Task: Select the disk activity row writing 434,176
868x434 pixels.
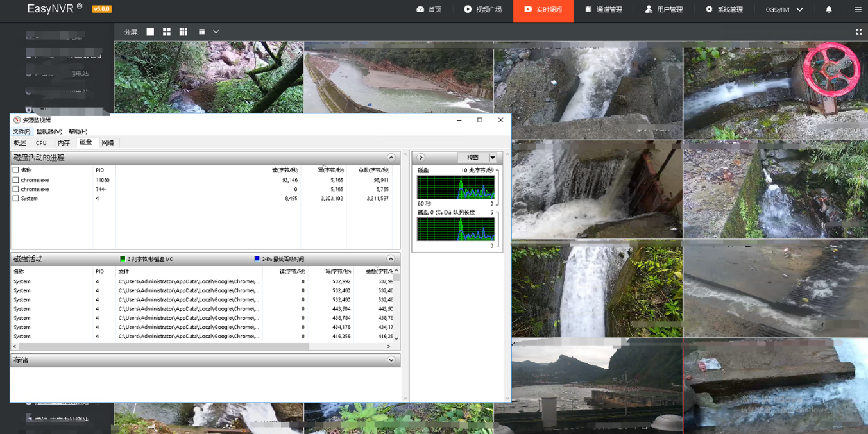Action: point(202,327)
